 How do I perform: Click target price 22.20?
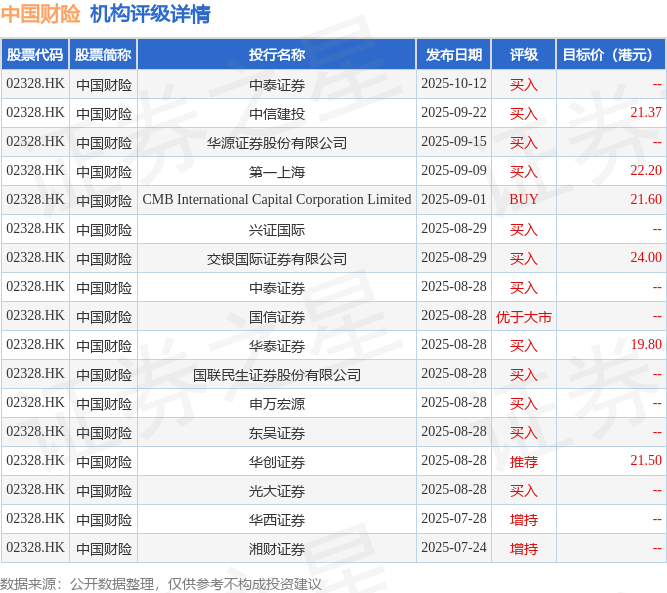pos(646,170)
